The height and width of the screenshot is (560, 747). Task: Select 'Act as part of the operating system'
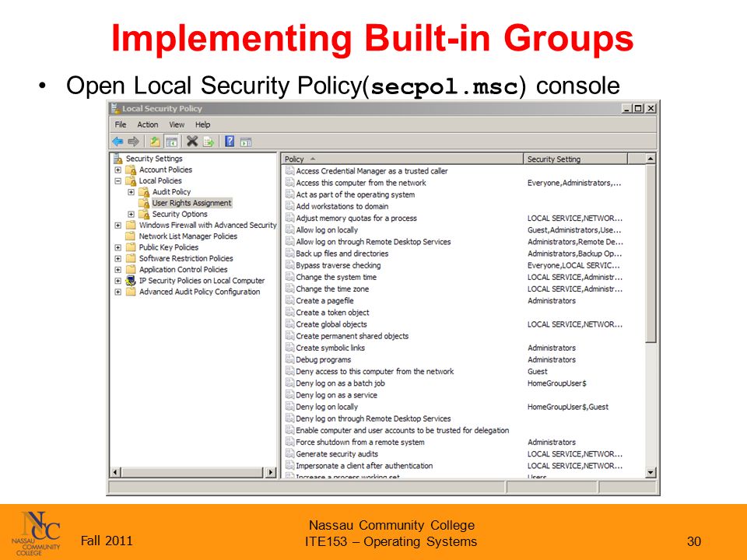tap(355, 194)
